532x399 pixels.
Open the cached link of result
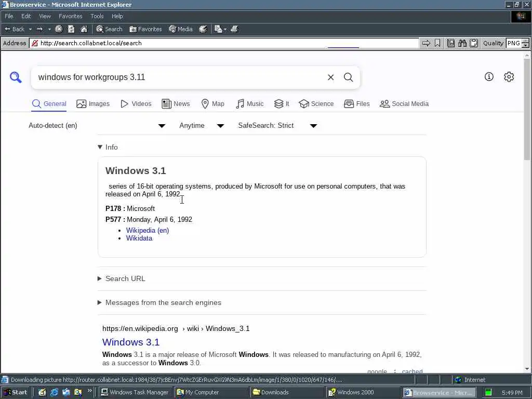click(412, 371)
